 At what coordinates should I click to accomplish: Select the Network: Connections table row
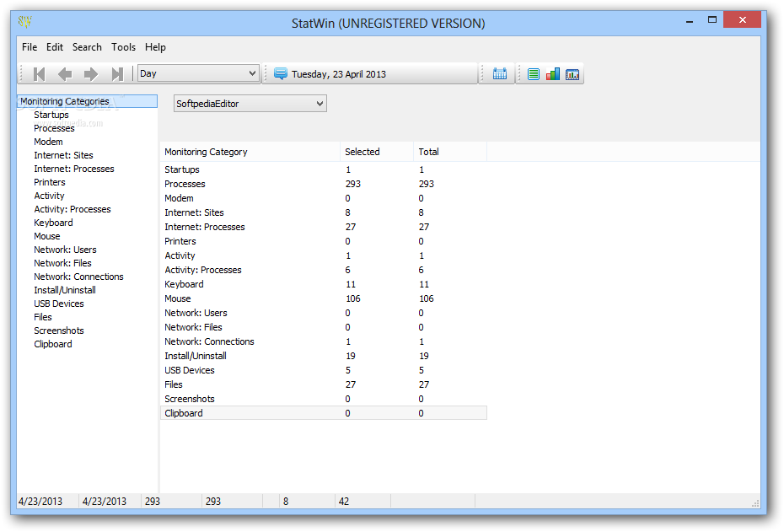[324, 342]
